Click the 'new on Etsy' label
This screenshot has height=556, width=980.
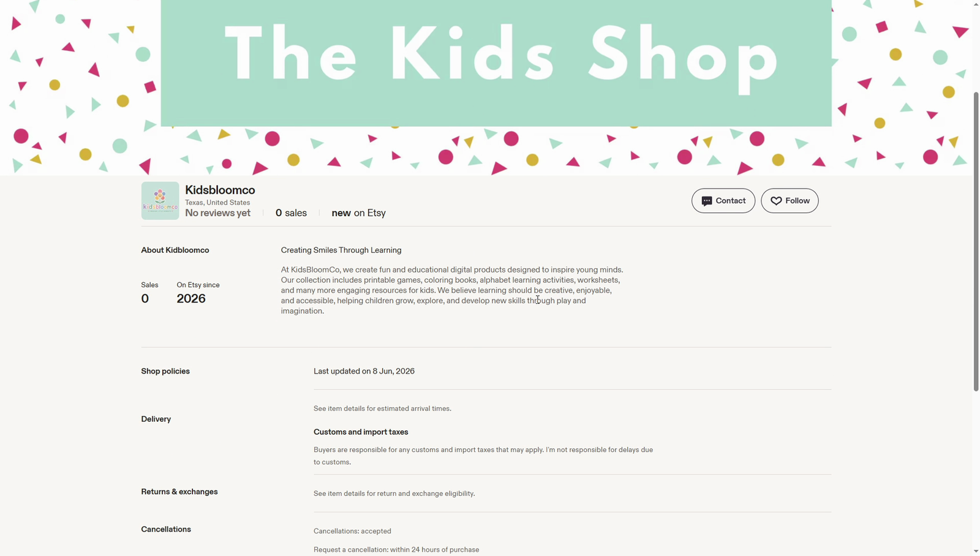pyautogui.click(x=358, y=213)
